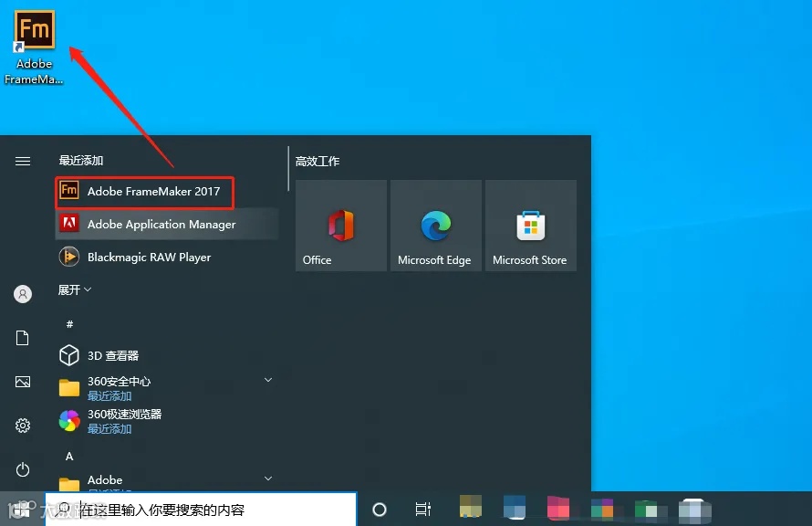Open the Microsoft Store tile

[x=531, y=226]
